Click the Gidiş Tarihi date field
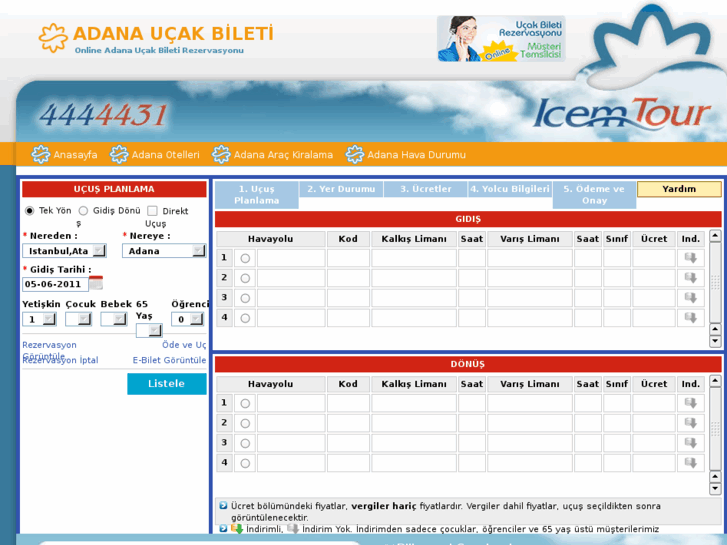 [x=55, y=284]
